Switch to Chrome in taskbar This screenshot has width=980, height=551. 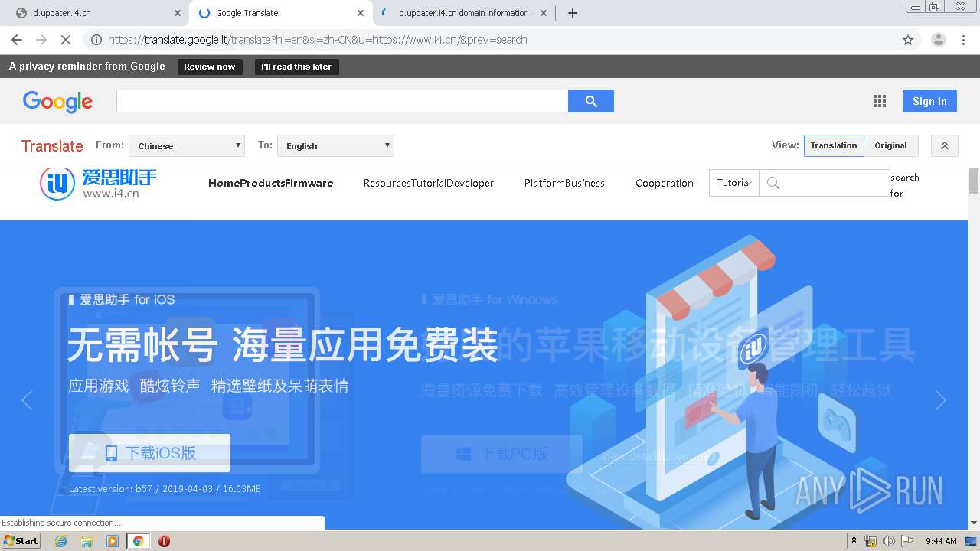pyautogui.click(x=138, y=541)
